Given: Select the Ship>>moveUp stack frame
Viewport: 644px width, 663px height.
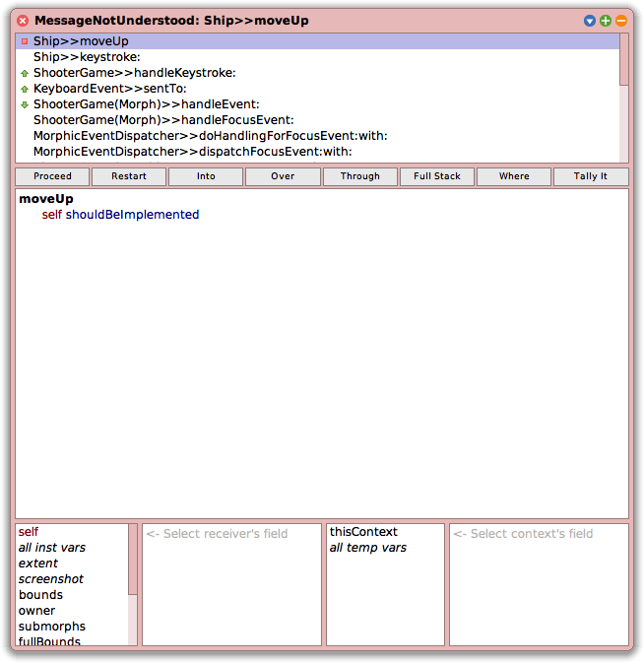Looking at the screenshot, I should tap(317, 41).
